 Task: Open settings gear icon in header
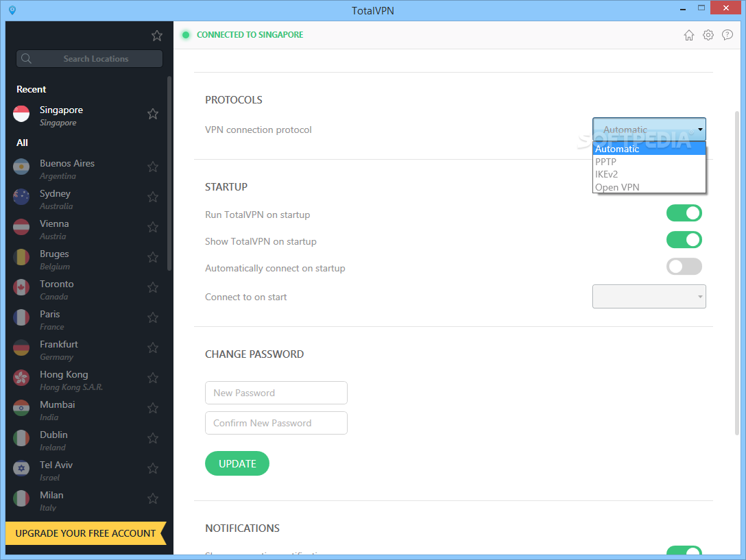tap(708, 35)
